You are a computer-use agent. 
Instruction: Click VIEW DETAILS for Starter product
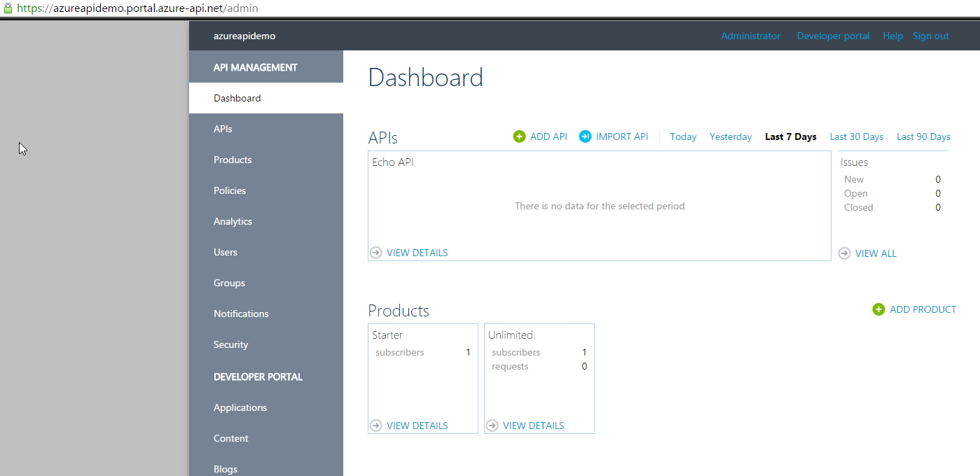(x=417, y=426)
